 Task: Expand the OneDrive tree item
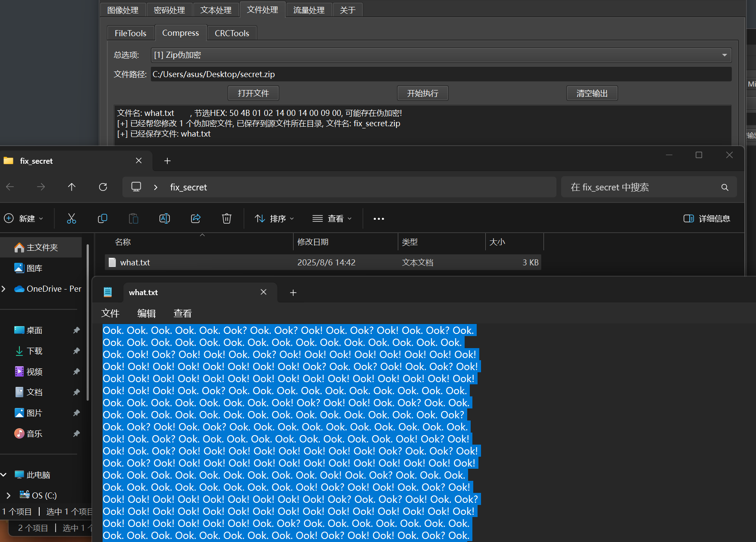click(x=4, y=289)
